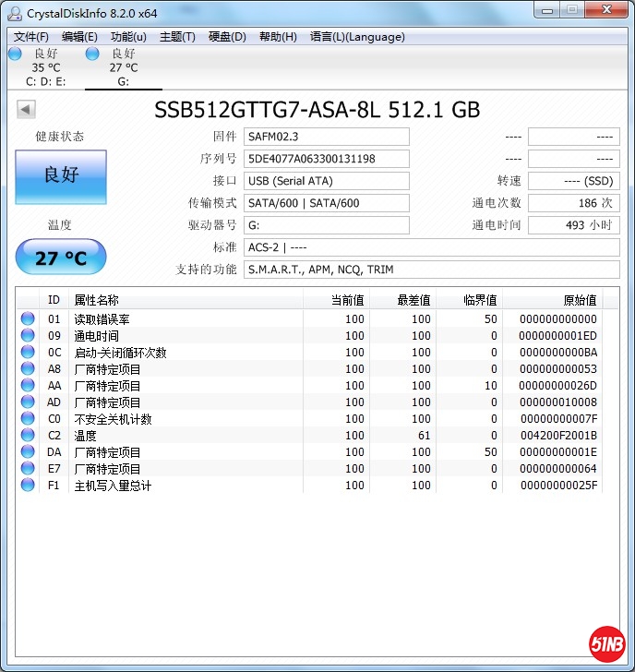Click status orb for C: D: E: disk
Image resolution: width=635 pixels, height=672 pixels.
15,54
